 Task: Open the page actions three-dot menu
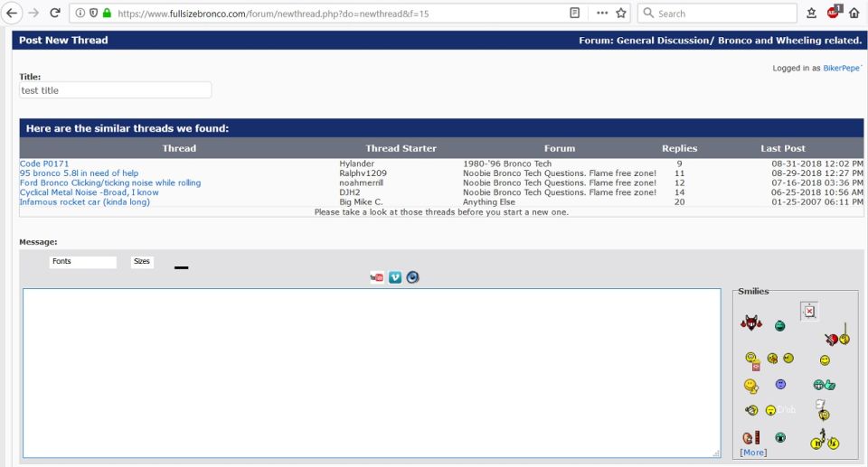(x=602, y=13)
